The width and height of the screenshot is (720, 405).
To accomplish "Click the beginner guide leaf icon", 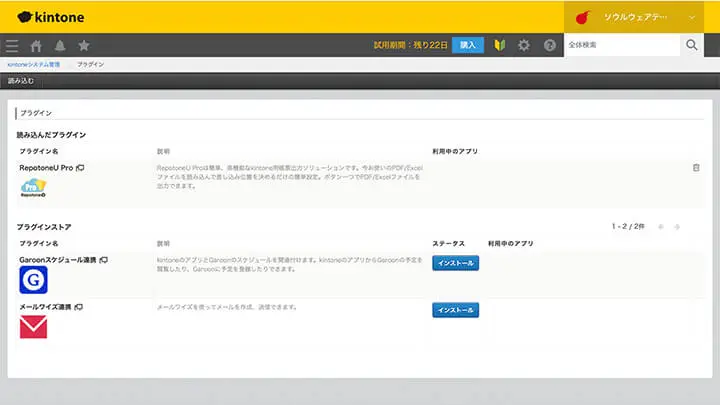I will click(500, 45).
